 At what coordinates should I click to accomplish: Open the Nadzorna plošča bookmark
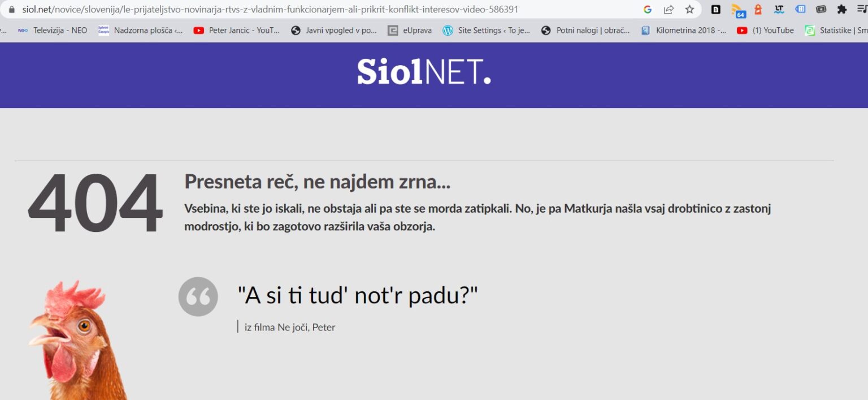(x=141, y=31)
